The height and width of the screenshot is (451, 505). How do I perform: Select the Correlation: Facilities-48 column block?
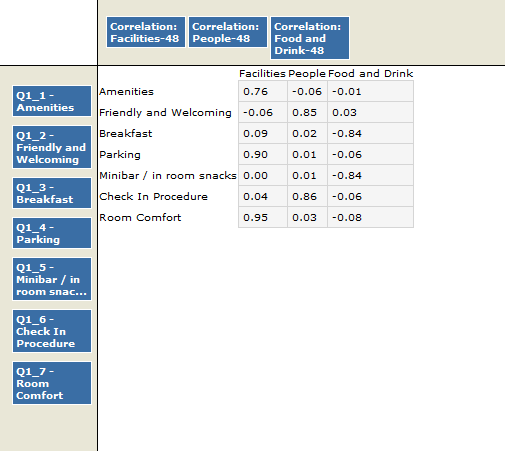pos(146,32)
